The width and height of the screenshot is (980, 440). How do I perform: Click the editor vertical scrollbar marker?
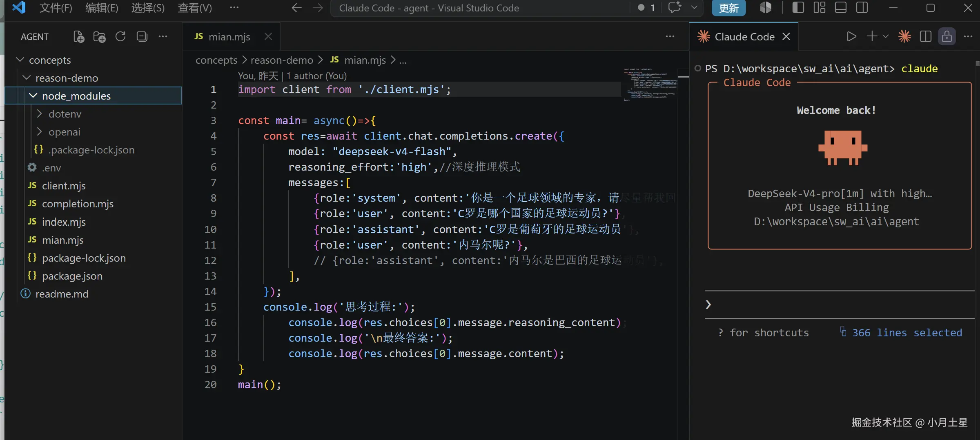[x=683, y=76]
